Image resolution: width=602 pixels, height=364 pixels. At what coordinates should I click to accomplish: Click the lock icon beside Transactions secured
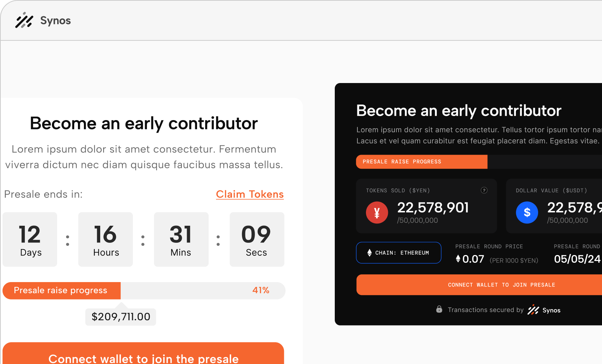[x=439, y=309]
